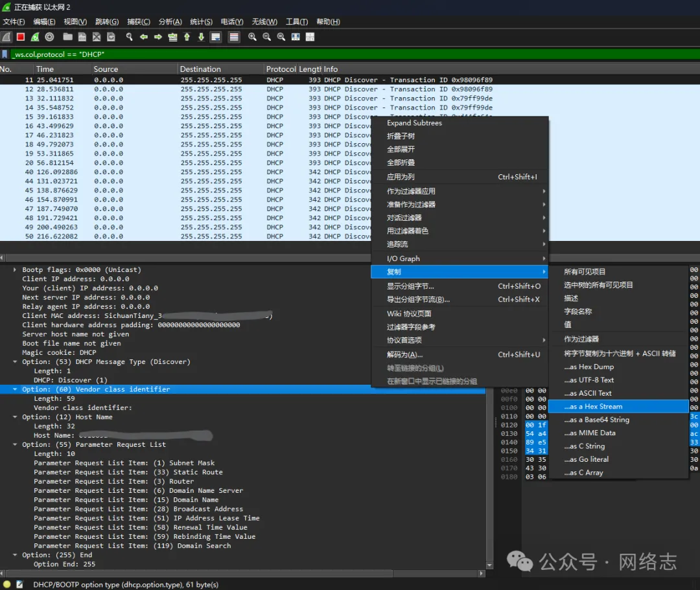The height and width of the screenshot is (590, 700).
Task: Click the expert information status circle
Action: click(6, 584)
